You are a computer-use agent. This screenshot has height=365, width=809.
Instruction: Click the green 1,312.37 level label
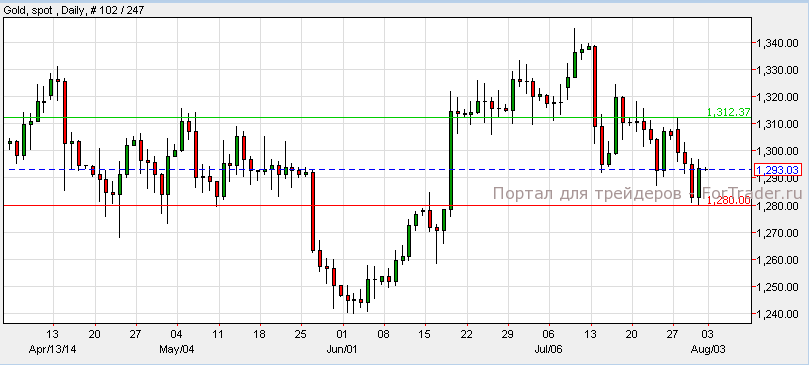729,112
